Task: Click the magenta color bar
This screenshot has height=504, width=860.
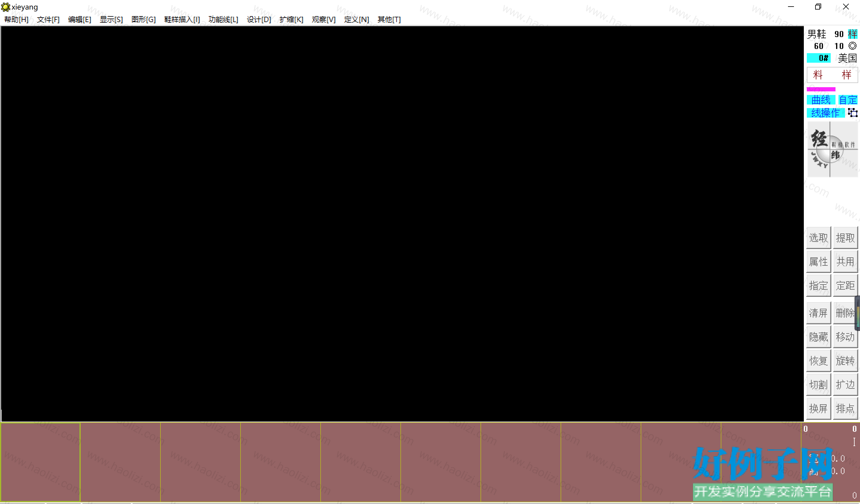Action: [x=821, y=89]
